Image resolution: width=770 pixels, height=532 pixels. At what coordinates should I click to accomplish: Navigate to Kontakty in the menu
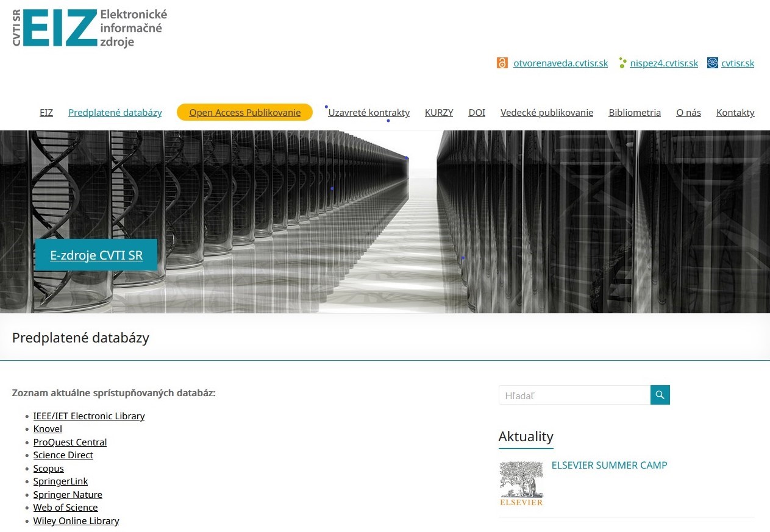pyautogui.click(x=735, y=113)
